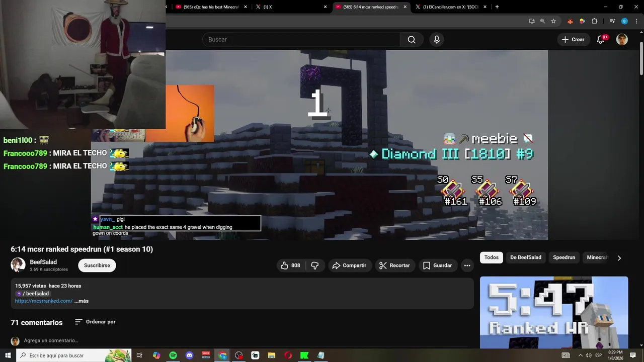The image size is (644, 362).
Task: Open the Extensions puzzle icon
Action: pyautogui.click(x=594, y=21)
